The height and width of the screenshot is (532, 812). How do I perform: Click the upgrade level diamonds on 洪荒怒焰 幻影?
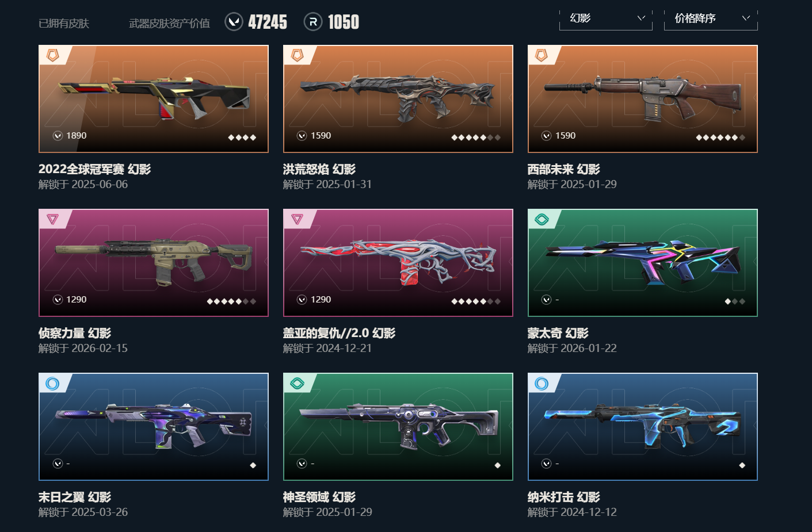(x=476, y=137)
